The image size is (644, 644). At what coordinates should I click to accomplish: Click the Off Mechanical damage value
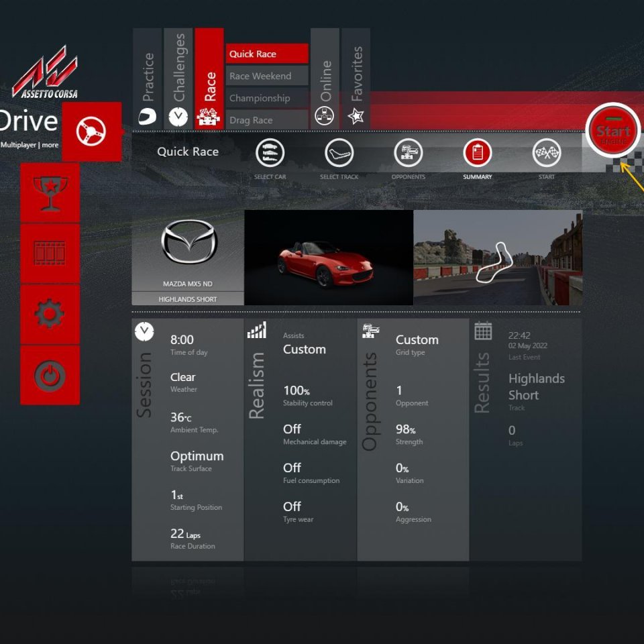point(292,429)
